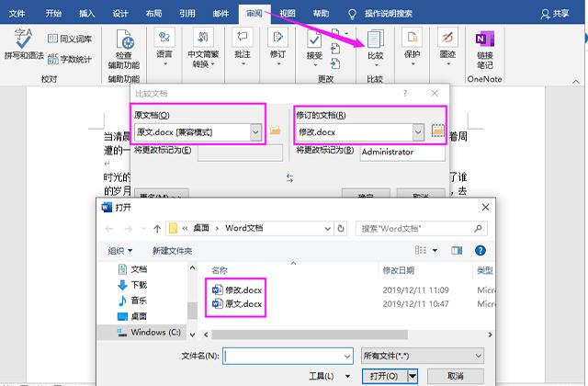Click the Open button's split arrow
588x386 pixels.
coord(413,376)
